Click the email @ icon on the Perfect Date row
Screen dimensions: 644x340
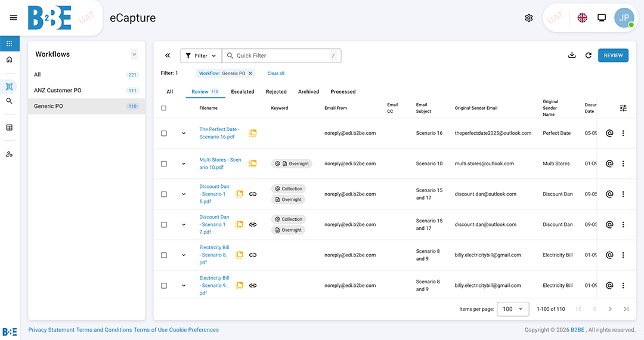[609, 133]
